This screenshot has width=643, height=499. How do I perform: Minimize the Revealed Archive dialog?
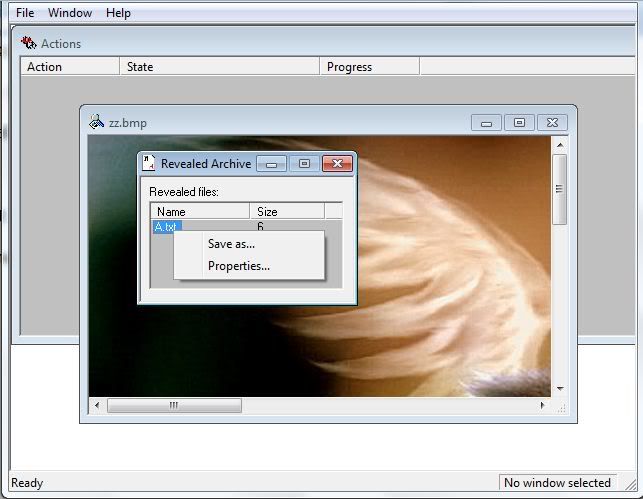[x=272, y=163]
